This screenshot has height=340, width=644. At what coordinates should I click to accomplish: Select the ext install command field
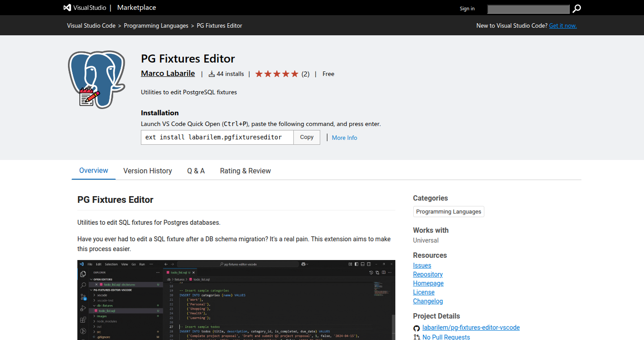coord(217,137)
